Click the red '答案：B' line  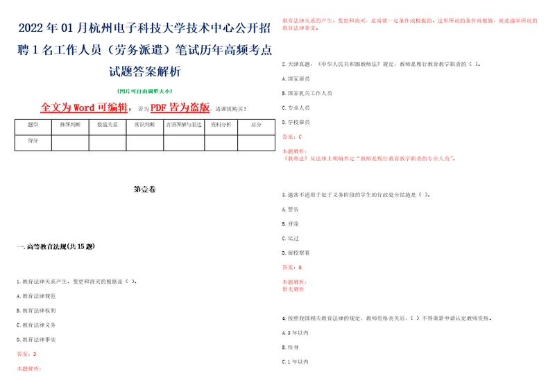pyautogui.click(x=292, y=267)
